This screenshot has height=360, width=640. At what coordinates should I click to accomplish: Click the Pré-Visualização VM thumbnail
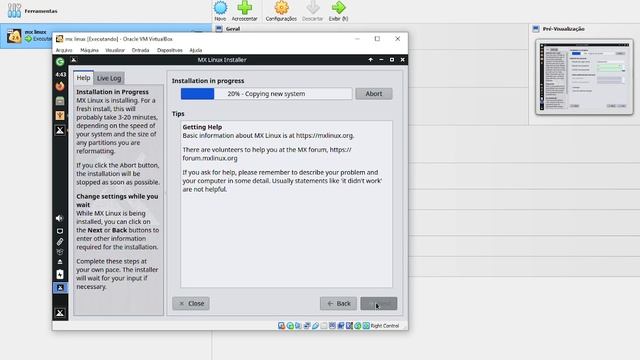(x=584, y=77)
